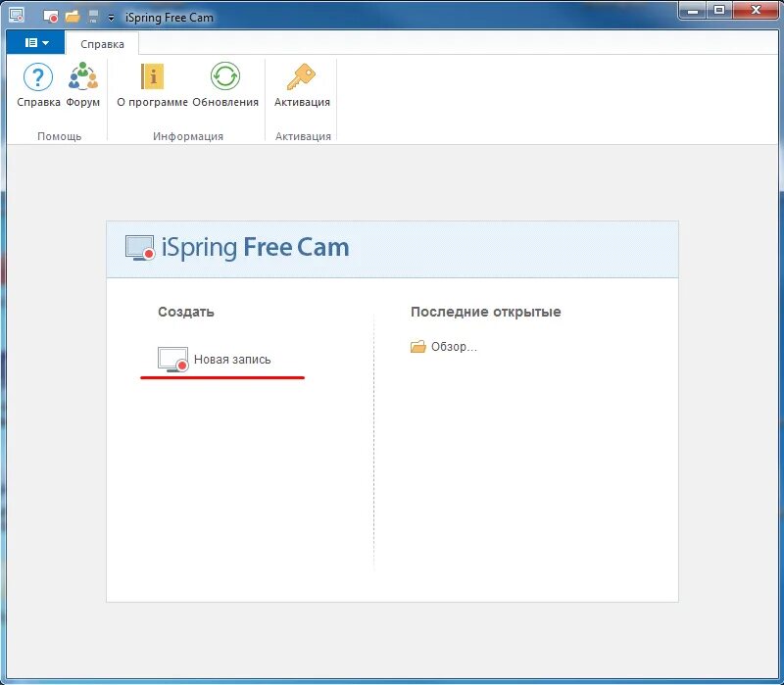The width and height of the screenshot is (784, 685).
Task: Click the Создать heading
Action: pos(186,312)
